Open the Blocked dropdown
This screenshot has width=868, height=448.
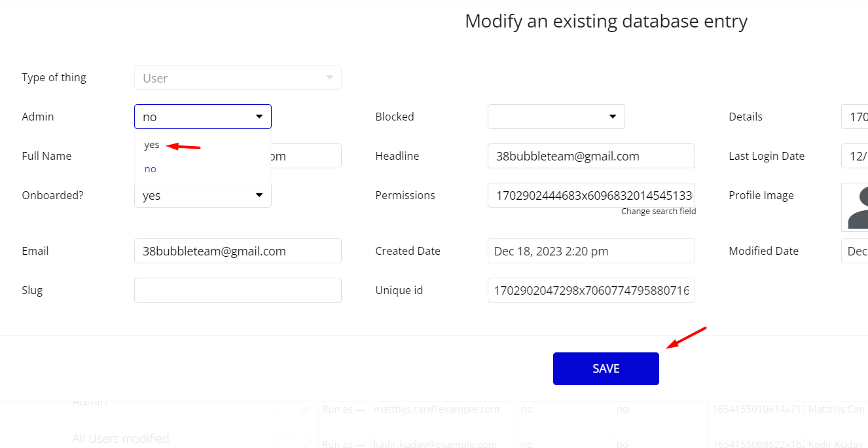coord(556,117)
